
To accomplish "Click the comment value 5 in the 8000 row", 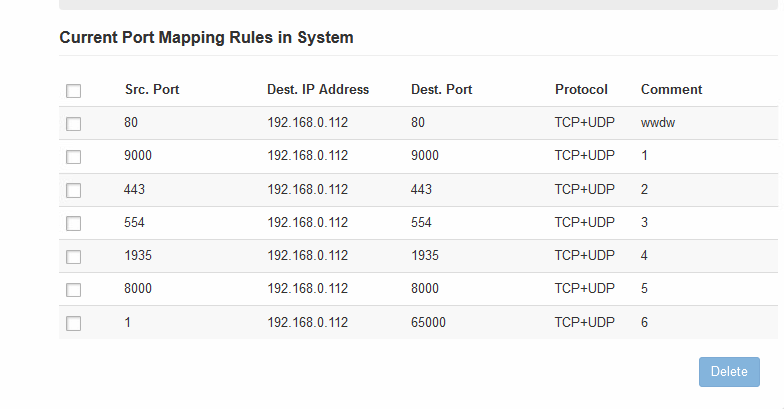I will (x=644, y=288).
